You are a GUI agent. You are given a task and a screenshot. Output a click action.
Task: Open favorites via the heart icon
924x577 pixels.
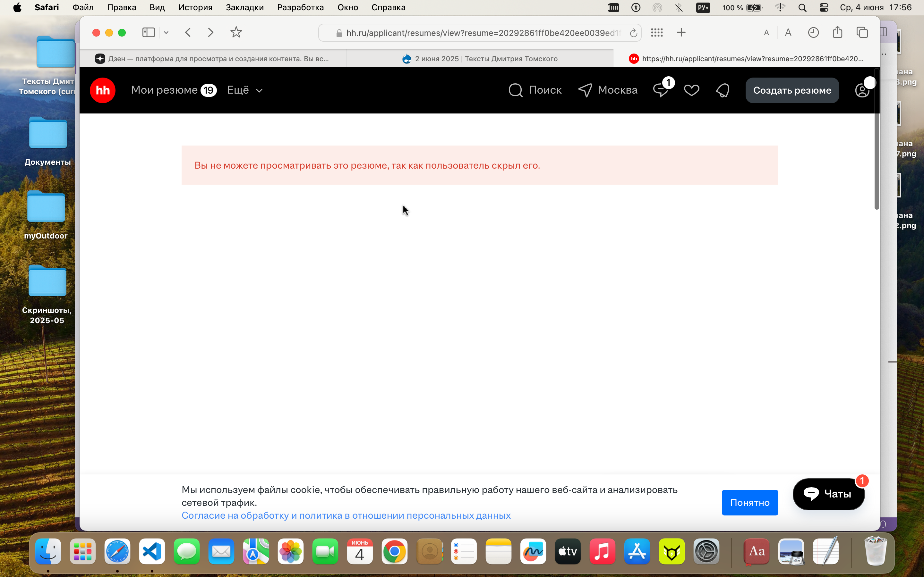pos(691,90)
